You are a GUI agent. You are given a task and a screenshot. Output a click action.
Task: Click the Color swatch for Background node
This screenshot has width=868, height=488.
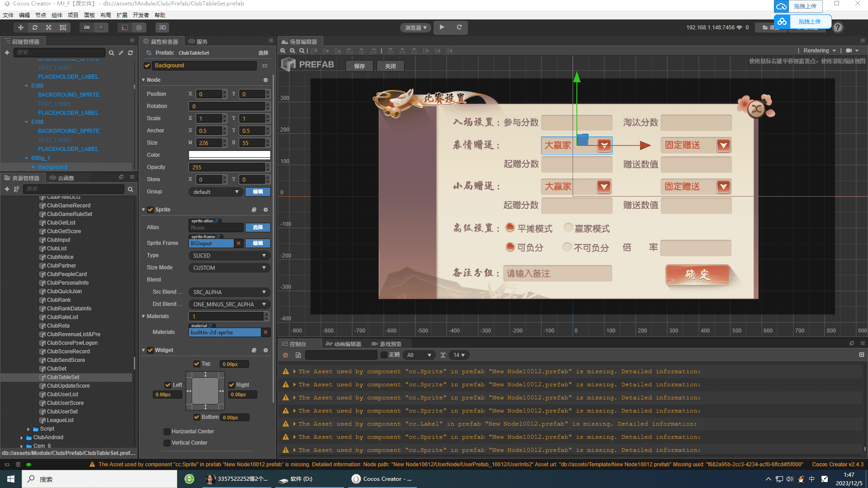229,155
